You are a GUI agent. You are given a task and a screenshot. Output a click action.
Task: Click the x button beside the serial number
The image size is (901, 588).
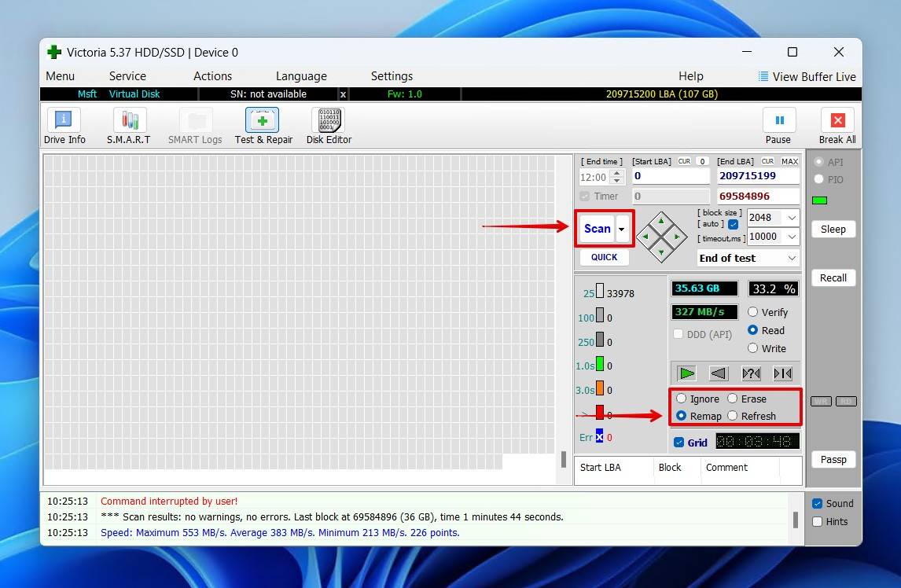pyautogui.click(x=343, y=94)
